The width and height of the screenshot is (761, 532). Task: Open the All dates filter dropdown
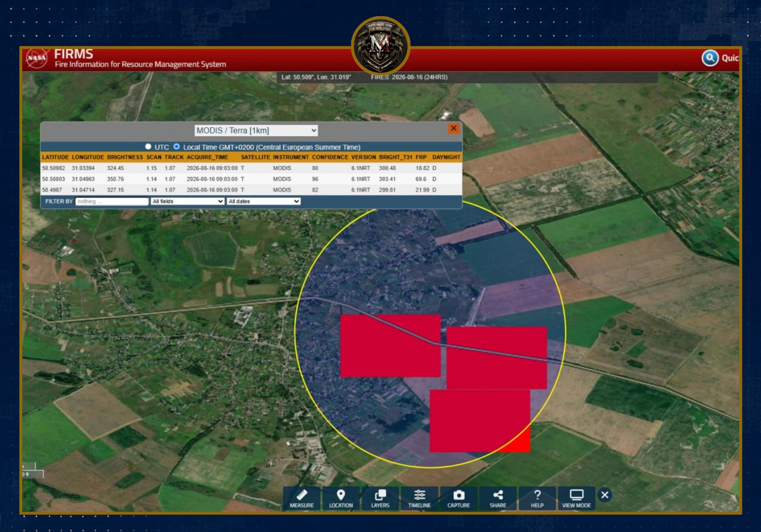pos(264,201)
